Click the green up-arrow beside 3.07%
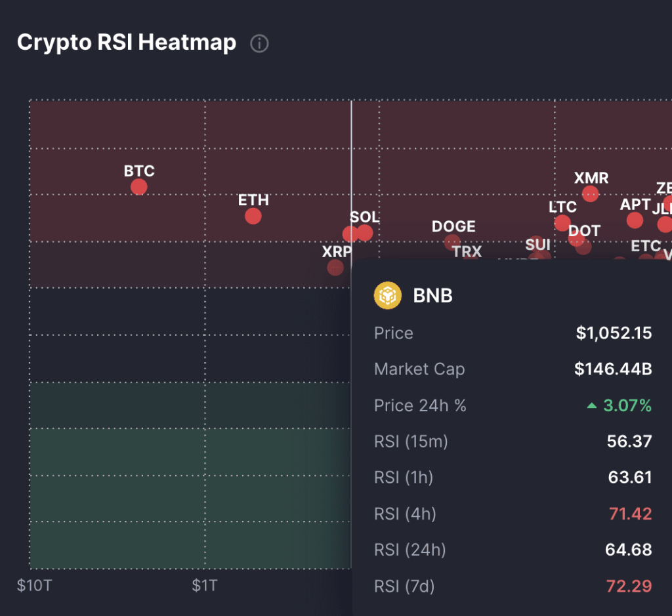672x616 pixels. (x=592, y=406)
